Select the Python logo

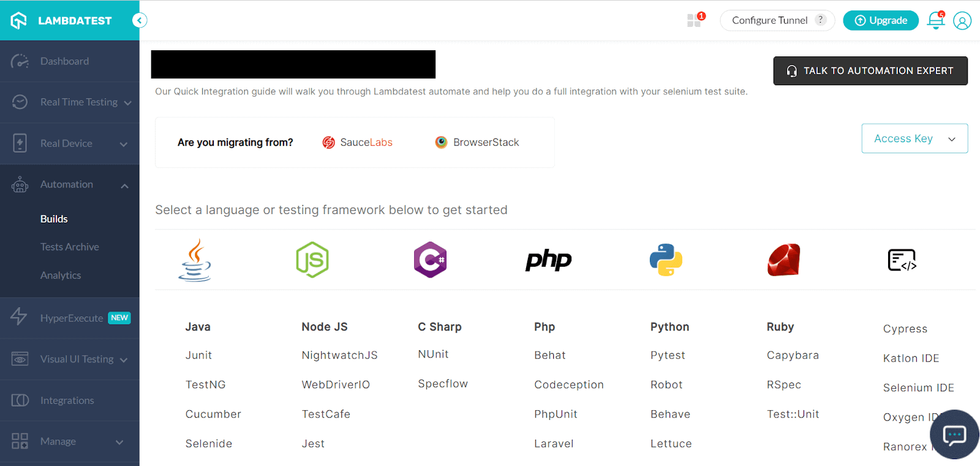coord(665,259)
